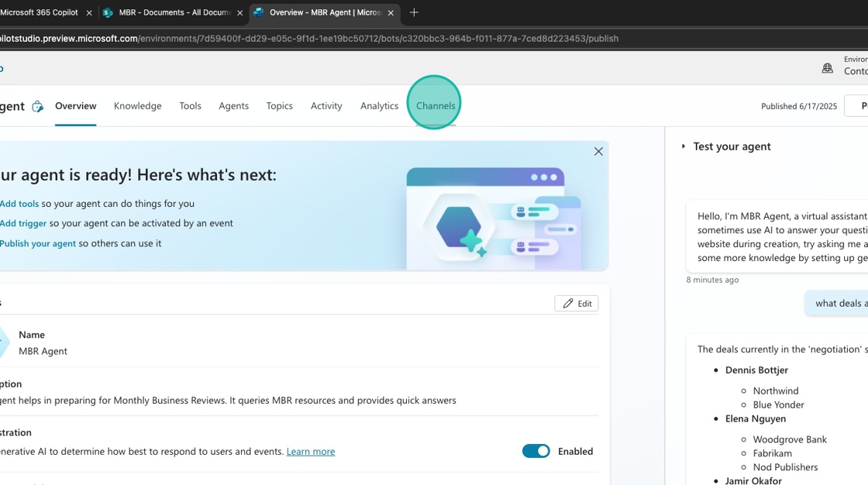Open the environment globe icon
The height and width of the screenshot is (485, 868).
tap(827, 68)
